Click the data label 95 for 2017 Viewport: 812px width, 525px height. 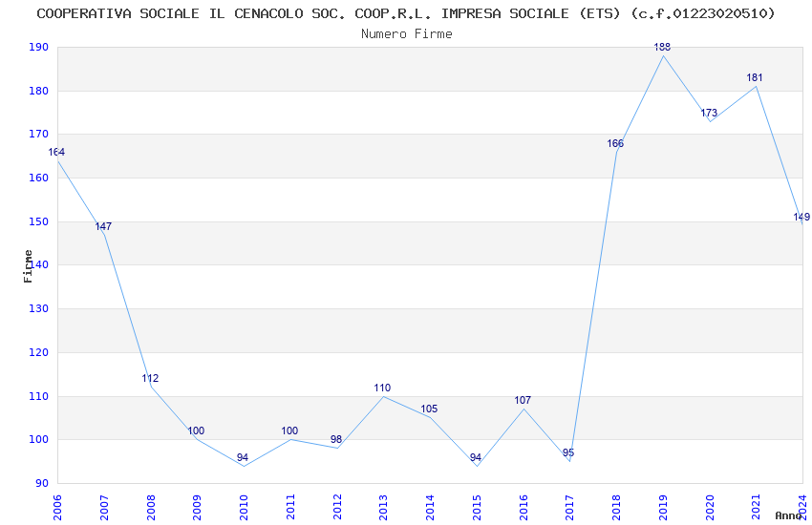568,453
